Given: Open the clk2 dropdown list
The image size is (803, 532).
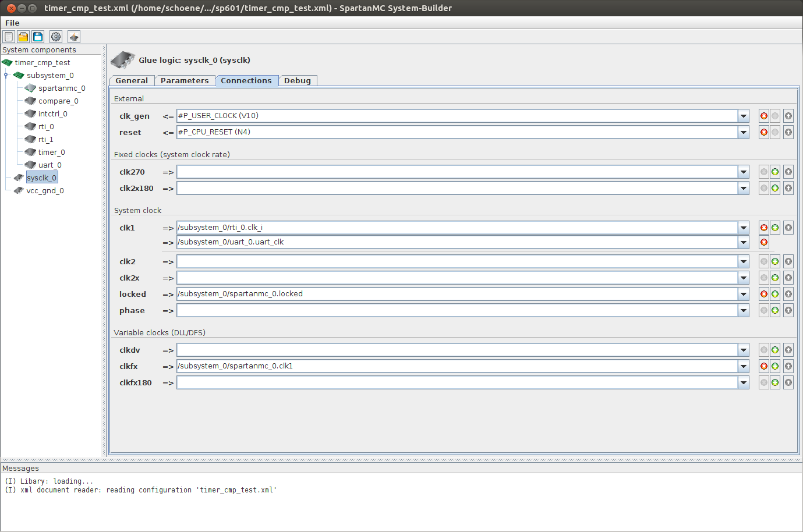Looking at the screenshot, I should (x=744, y=261).
